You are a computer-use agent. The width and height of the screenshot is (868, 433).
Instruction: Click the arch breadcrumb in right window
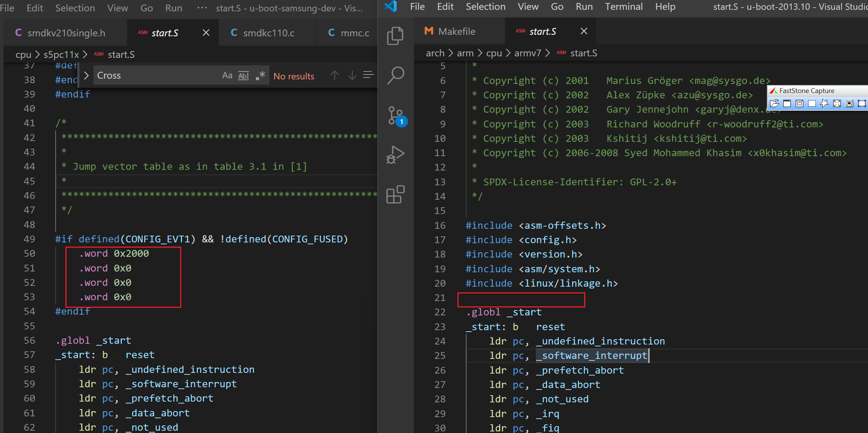tap(435, 53)
